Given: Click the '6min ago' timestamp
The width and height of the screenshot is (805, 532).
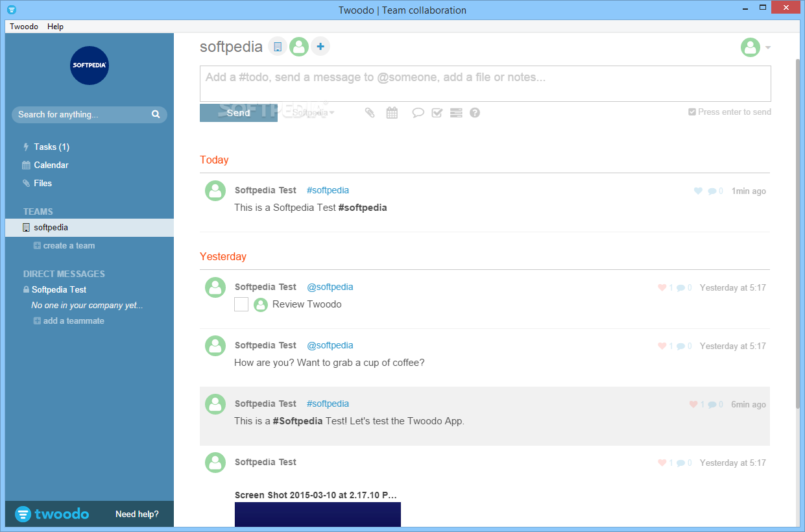Looking at the screenshot, I should (749, 404).
